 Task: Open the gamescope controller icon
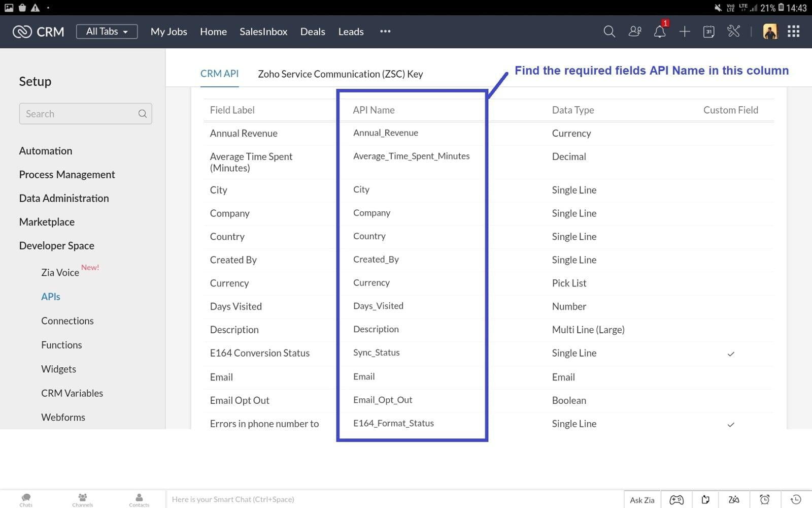point(676,500)
